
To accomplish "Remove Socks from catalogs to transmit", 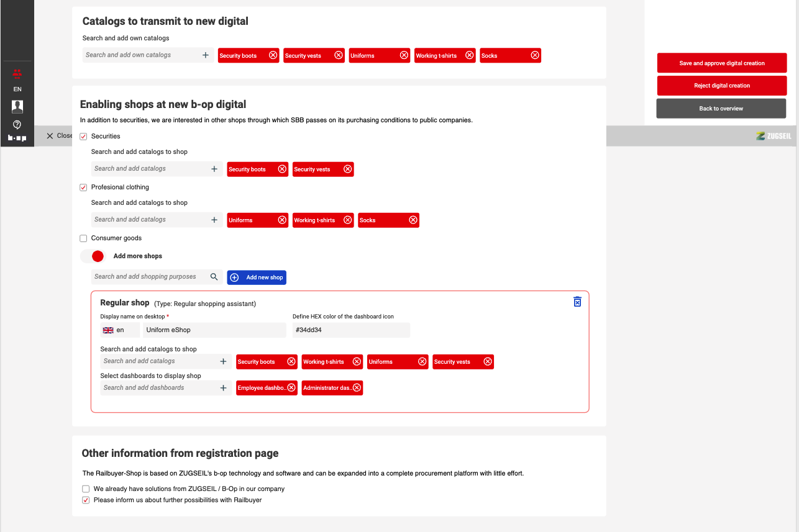I will (x=535, y=55).
